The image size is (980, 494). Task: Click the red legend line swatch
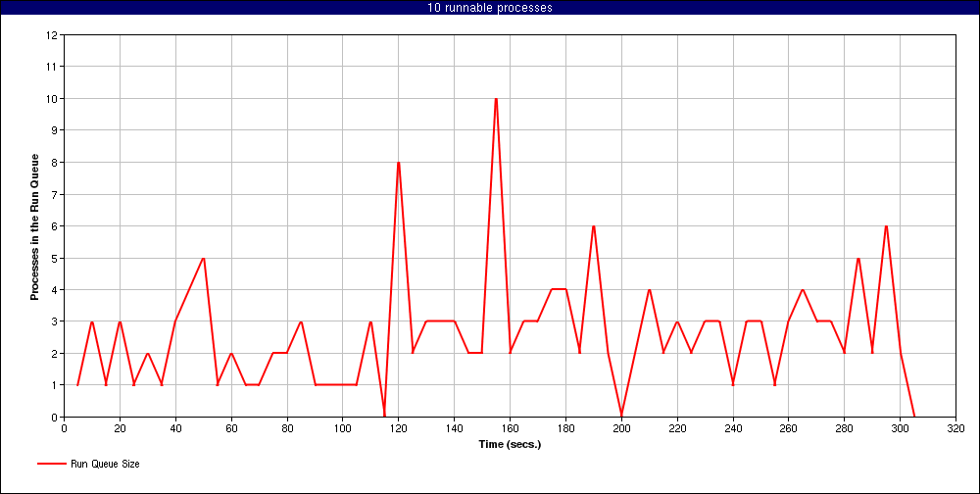(52, 464)
